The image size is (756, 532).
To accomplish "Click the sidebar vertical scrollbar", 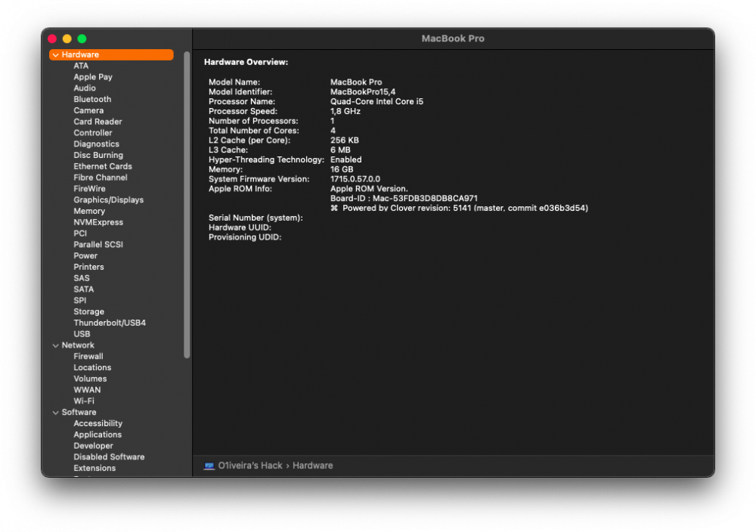I will click(187, 205).
